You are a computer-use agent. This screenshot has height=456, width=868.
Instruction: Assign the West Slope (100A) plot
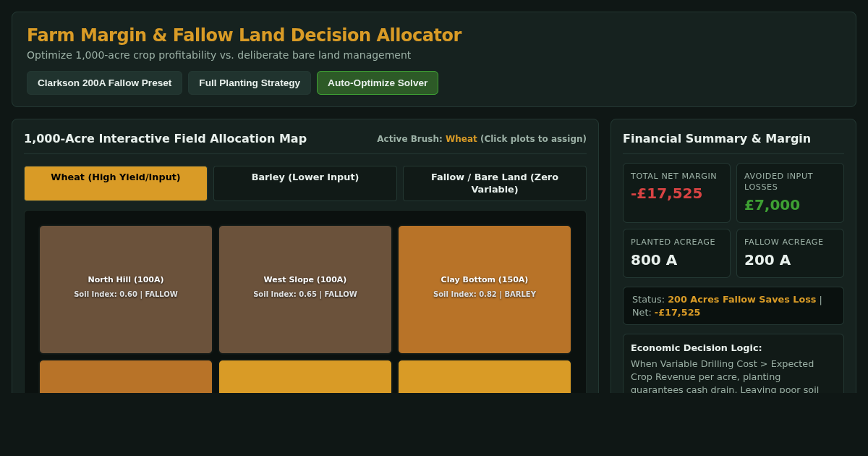[305, 290]
